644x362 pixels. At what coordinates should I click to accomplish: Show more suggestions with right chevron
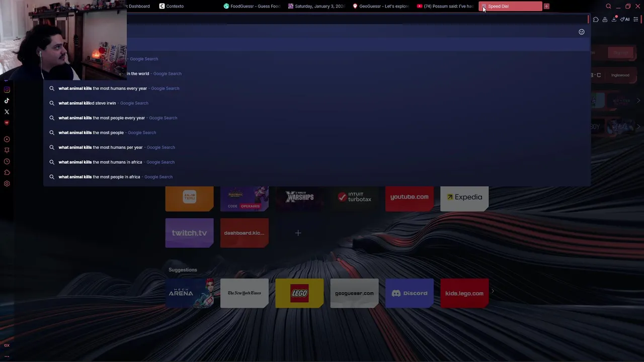click(493, 291)
